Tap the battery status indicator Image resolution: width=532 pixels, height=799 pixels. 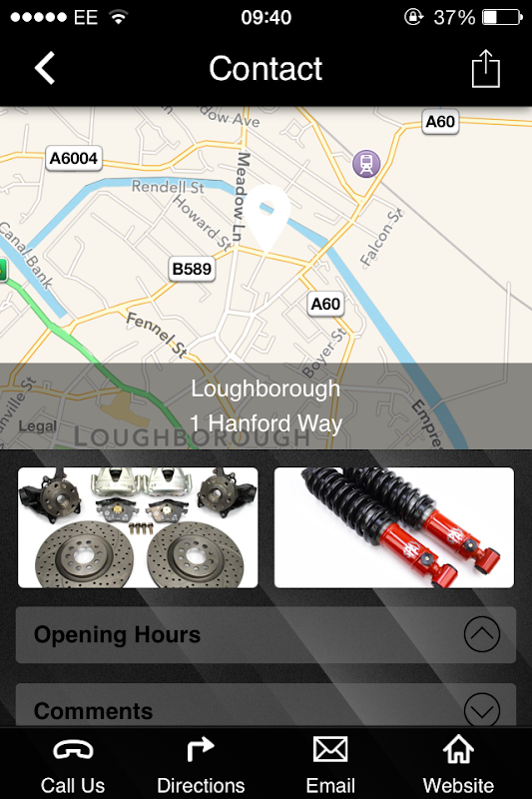[502, 17]
